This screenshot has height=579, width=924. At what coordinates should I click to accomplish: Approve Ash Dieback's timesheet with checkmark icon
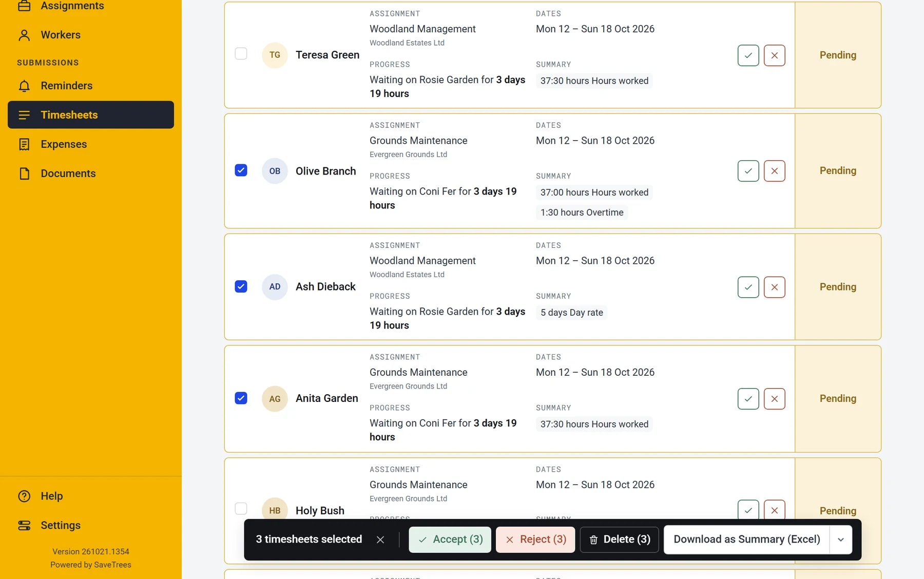(x=748, y=287)
